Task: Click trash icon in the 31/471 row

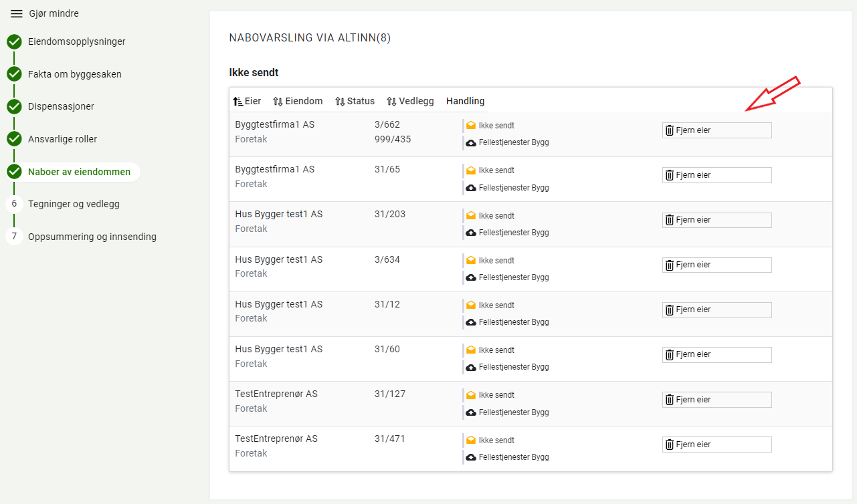Action: coord(669,445)
